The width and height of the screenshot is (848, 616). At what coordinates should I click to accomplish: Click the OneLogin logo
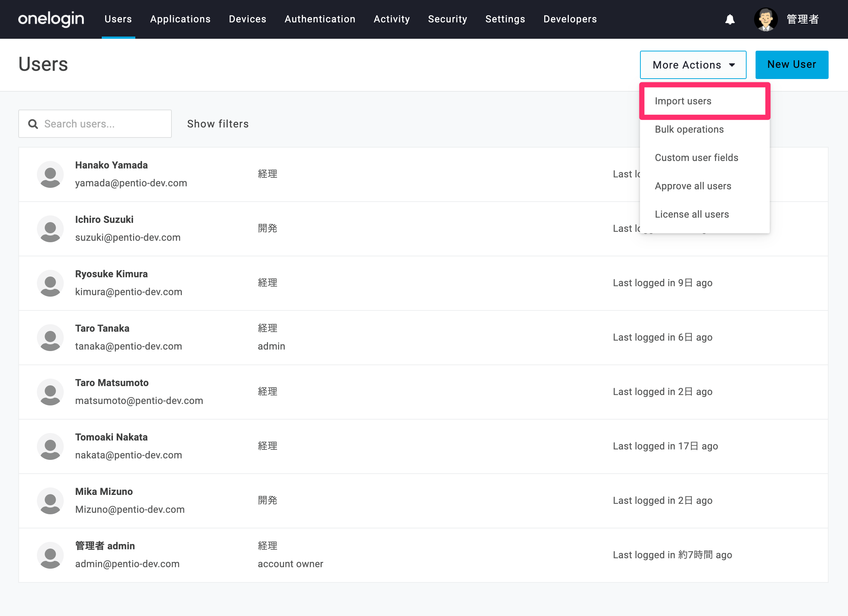click(x=51, y=19)
